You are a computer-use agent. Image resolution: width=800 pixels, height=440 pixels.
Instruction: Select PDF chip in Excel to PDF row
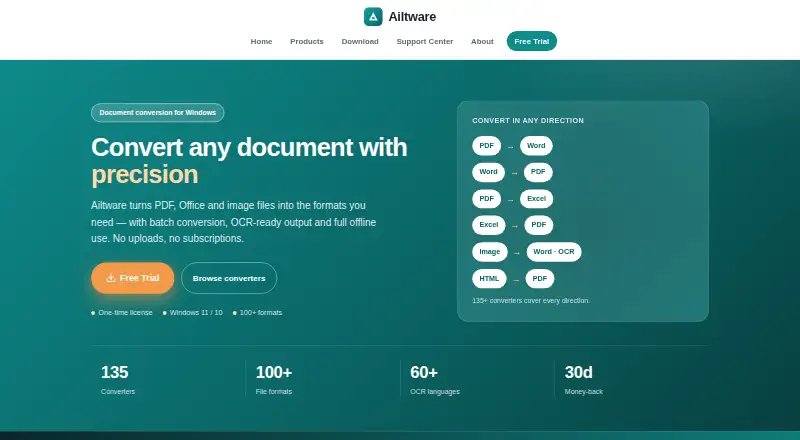click(x=539, y=225)
